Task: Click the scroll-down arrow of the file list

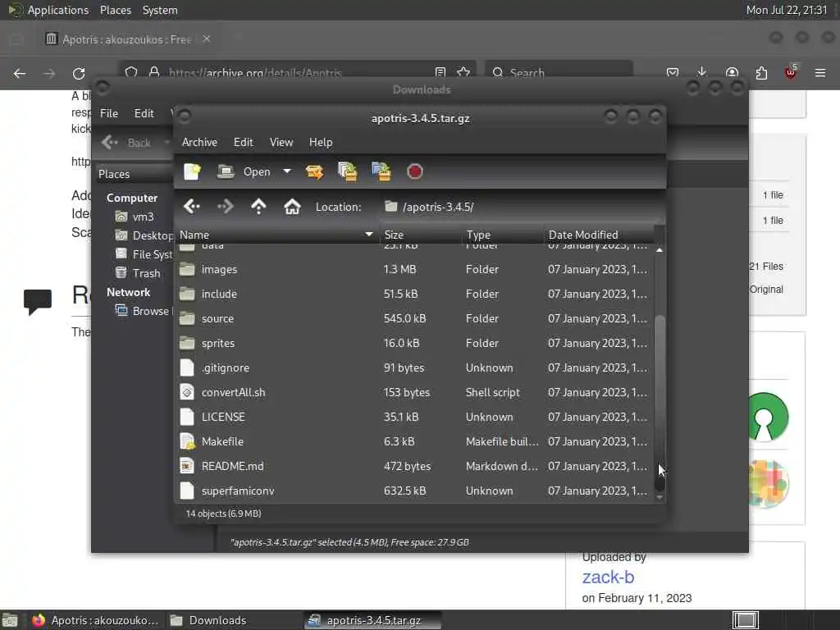Action: 660,497
